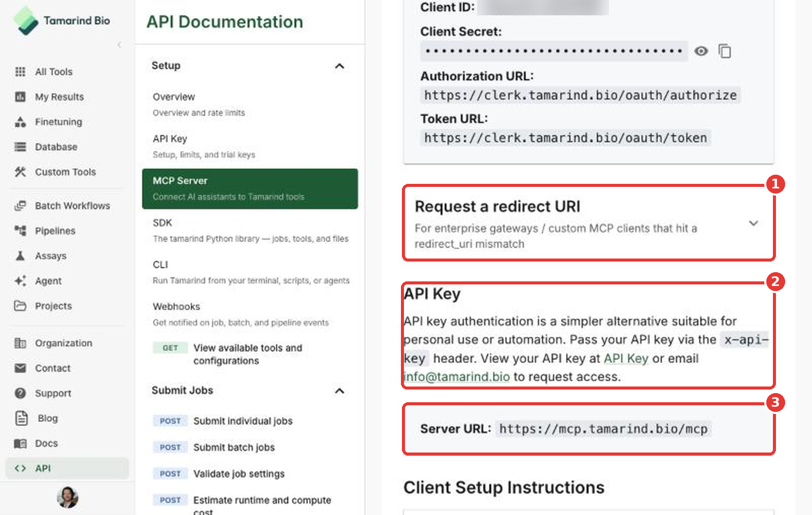Open My Results chart icon
The height and width of the screenshot is (515, 812).
(20, 96)
